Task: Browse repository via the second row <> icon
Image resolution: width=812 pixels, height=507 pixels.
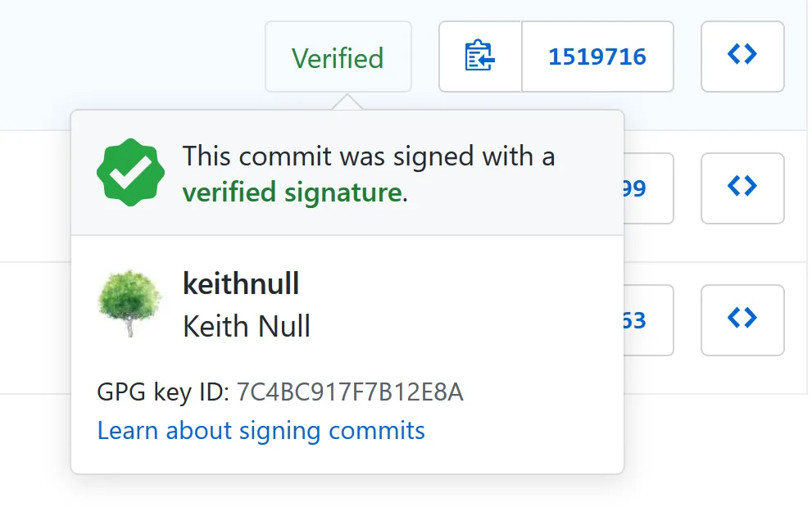Action: click(742, 188)
